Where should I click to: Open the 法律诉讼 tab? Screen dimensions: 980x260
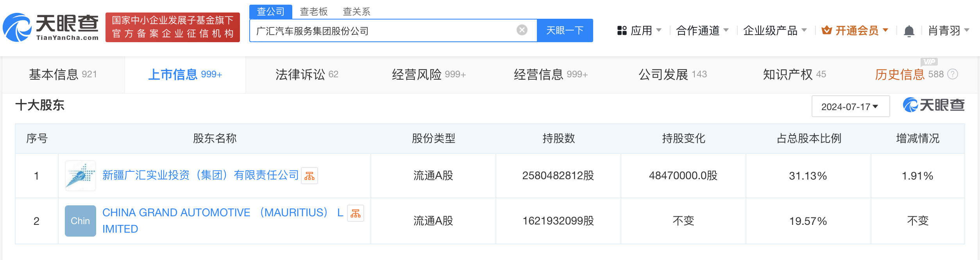coord(307,74)
